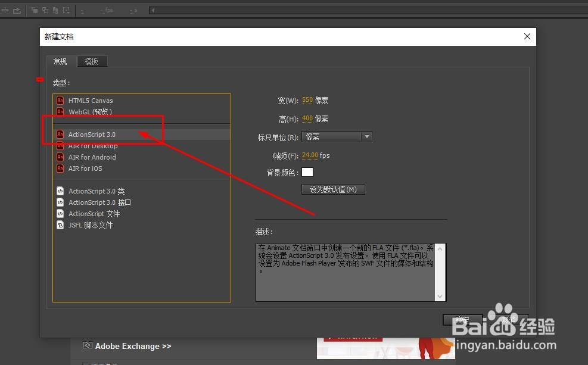
Task: Click the loop playback icon in timeline
Action: 17,11
